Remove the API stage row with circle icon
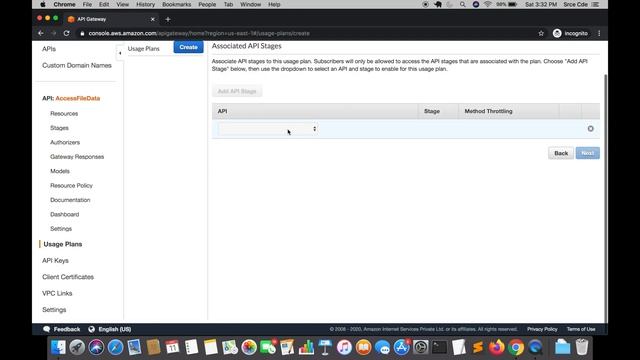The height and width of the screenshot is (360, 640). click(x=590, y=129)
